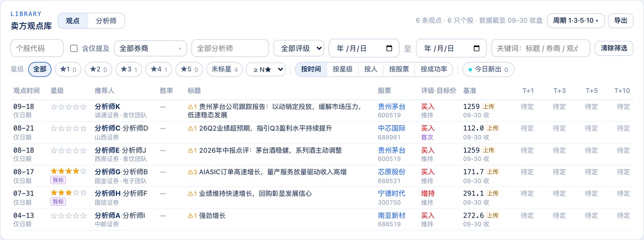The image size is (644, 240).
Task: Click three-star rating of 宁德时代 row
Action: 69,193
